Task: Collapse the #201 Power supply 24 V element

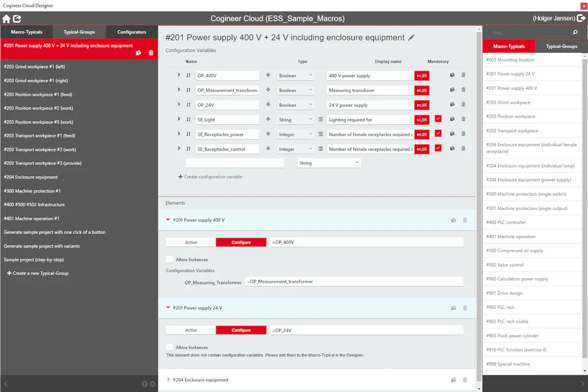Action: (168, 308)
